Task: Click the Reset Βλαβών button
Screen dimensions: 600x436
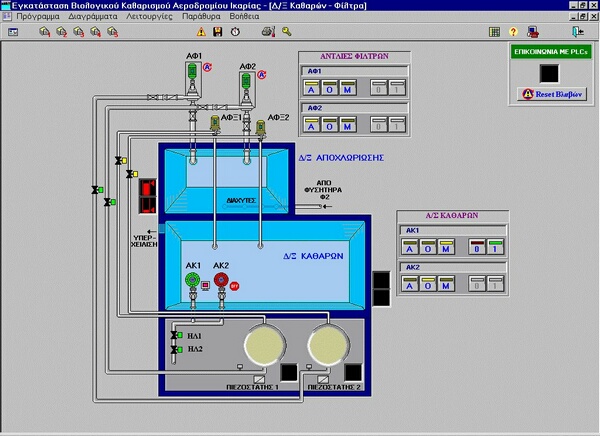Action: pos(551,93)
